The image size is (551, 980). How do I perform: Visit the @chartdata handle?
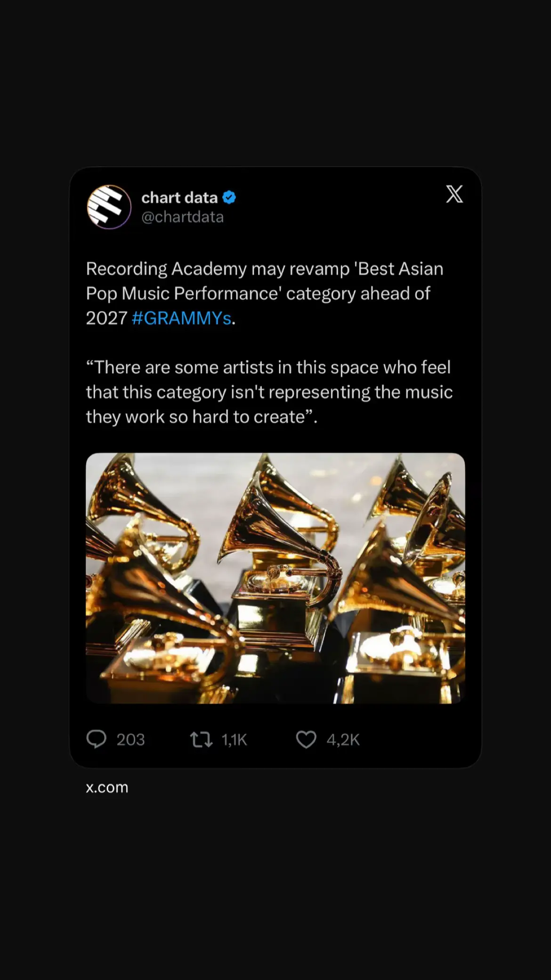(183, 217)
